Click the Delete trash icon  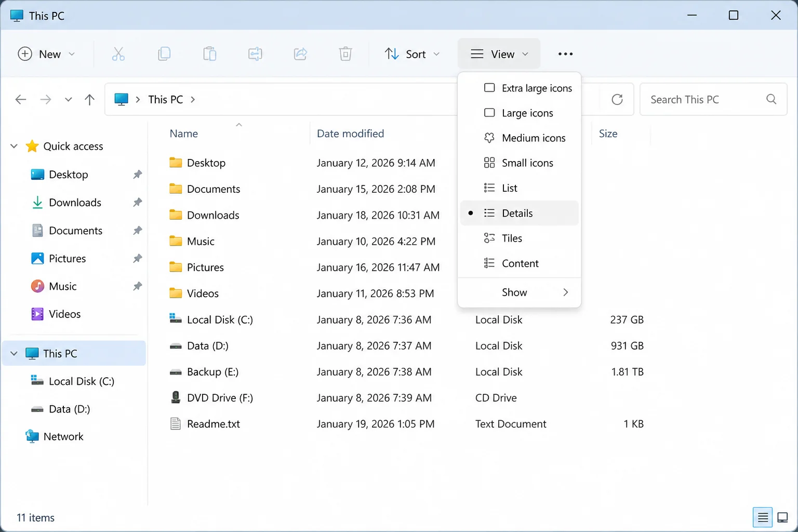pos(345,54)
